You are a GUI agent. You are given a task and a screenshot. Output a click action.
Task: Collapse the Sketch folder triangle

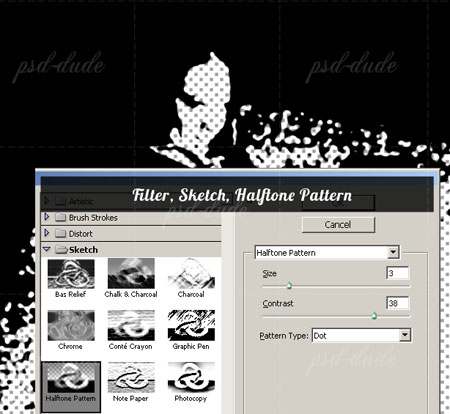(47, 249)
